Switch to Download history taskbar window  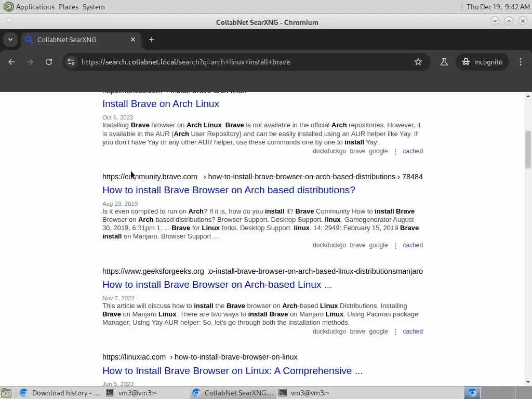60,393
